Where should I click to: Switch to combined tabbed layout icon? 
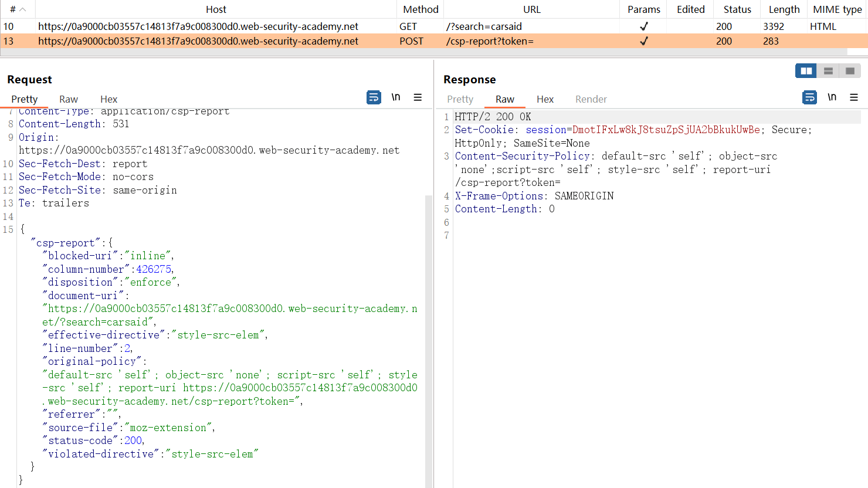[850, 71]
